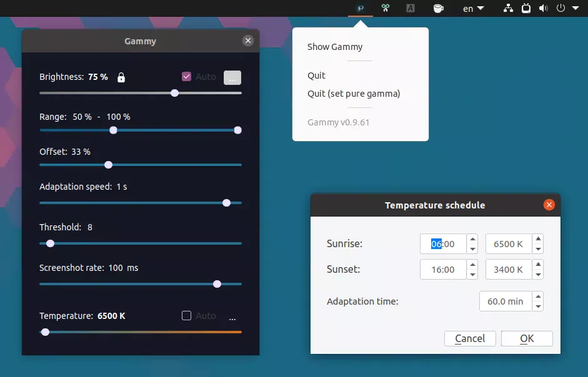
Task: Click the Offset 33 % label
Action: pos(65,152)
